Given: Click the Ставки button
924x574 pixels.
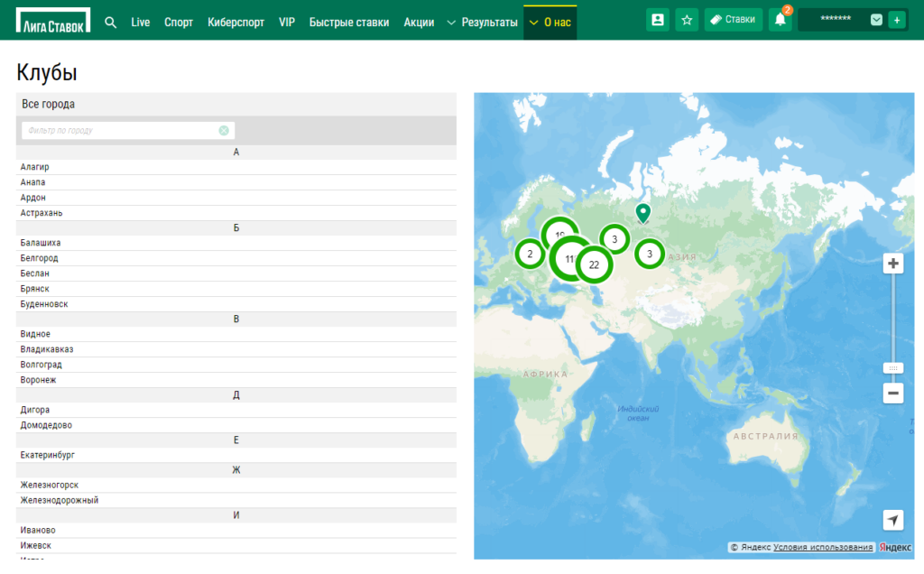Looking at the screenshot, I should coord(733,20).
